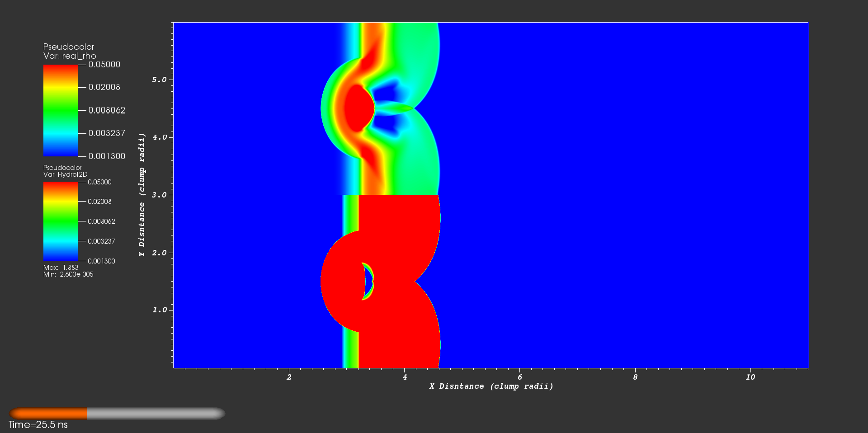Viewport: 868px width, 433px height.
Task: Click the real_rho color bar legend
Action: click(61, 110)
